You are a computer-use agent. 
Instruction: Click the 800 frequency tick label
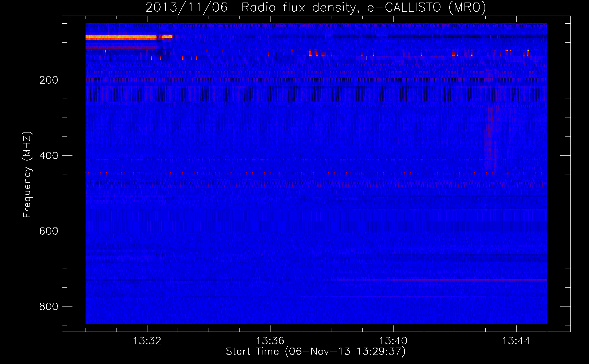point(49,307)
